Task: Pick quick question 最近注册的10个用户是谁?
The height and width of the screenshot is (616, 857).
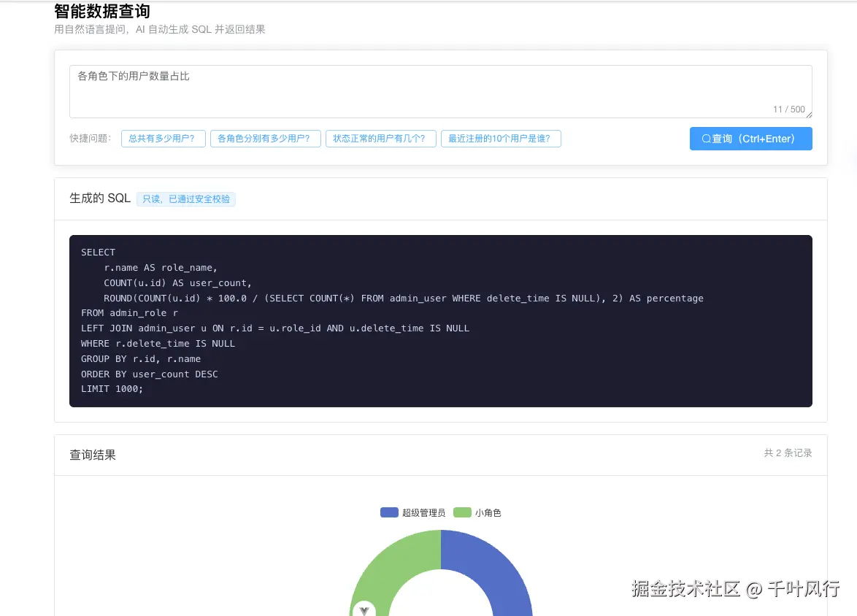Action: [x=501, y=138]
